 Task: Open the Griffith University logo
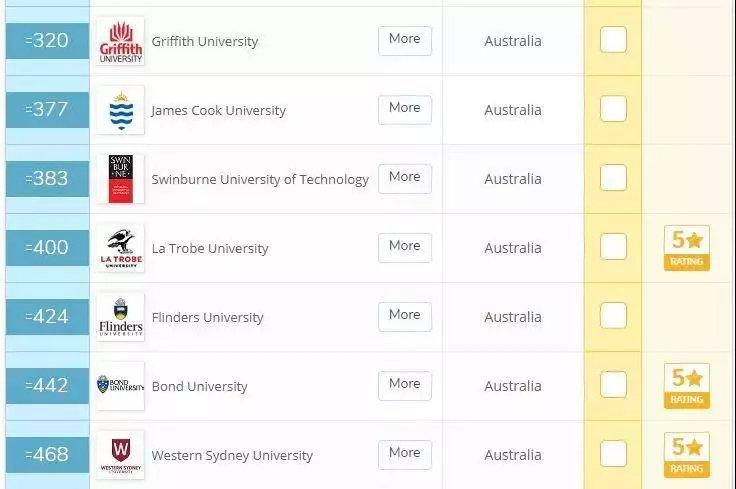pyautogui.click(x=120, y=41)
